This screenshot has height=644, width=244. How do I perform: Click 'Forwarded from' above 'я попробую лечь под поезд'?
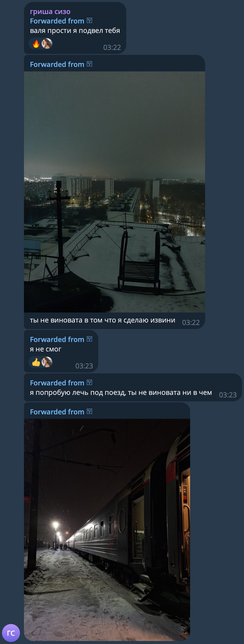[57, 383]
